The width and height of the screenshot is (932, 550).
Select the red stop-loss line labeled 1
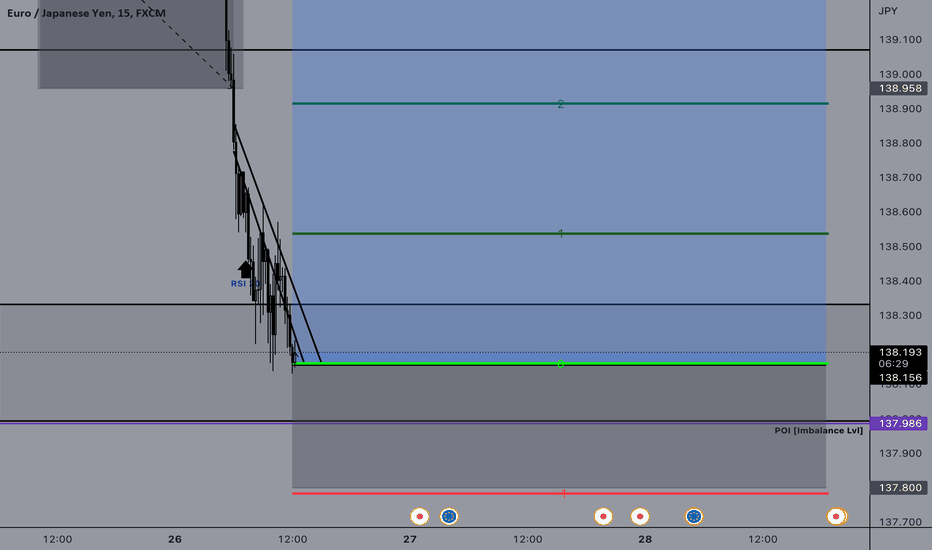pos(560,493)
